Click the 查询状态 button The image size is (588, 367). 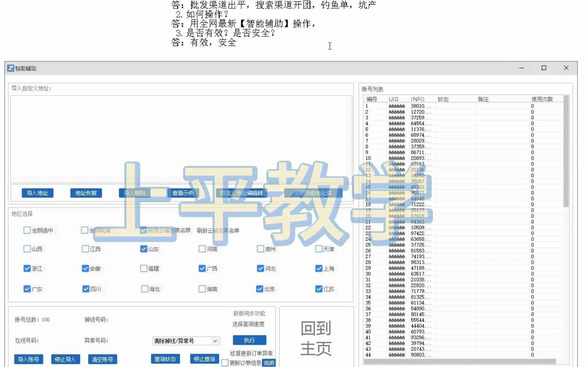[165, 359]
